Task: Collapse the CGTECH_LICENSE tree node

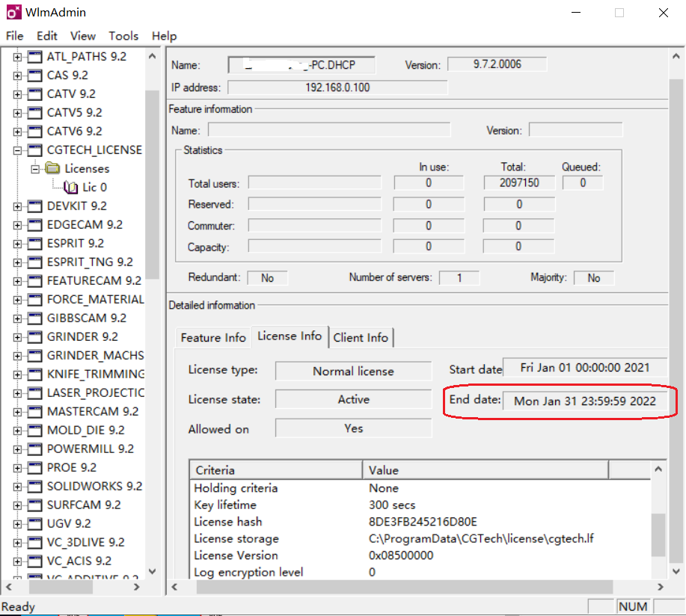Action: (x=17, y=150)
